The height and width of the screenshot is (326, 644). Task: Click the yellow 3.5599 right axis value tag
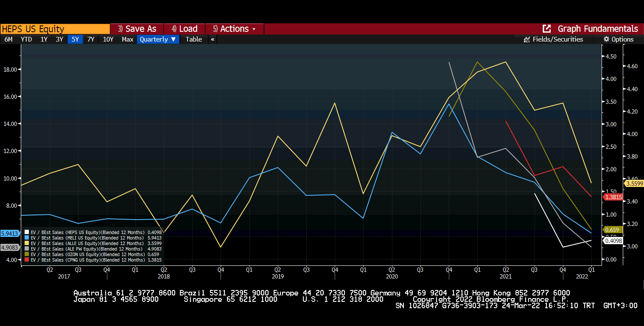634,184
